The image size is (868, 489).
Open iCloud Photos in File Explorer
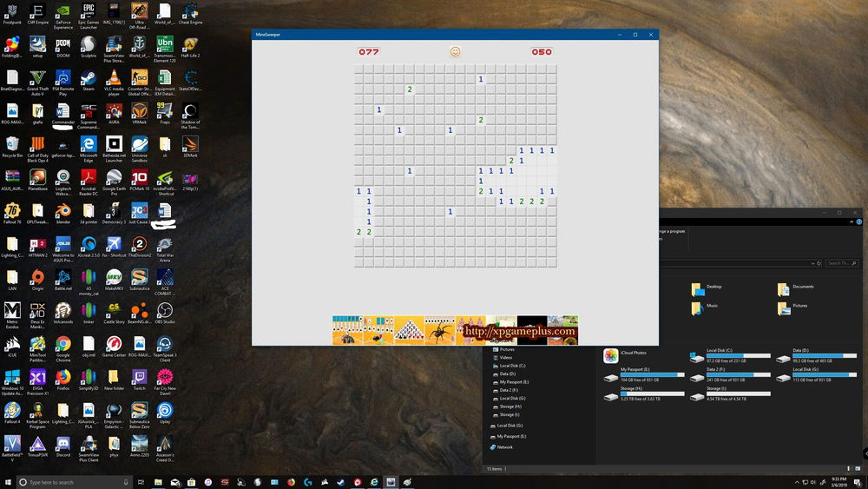pos(611,356)
